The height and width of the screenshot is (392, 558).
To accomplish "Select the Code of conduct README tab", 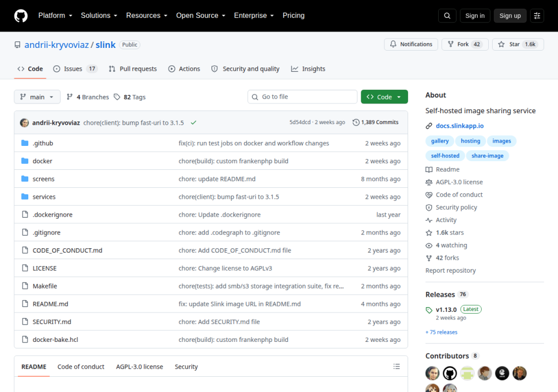I will click(81, 367).
